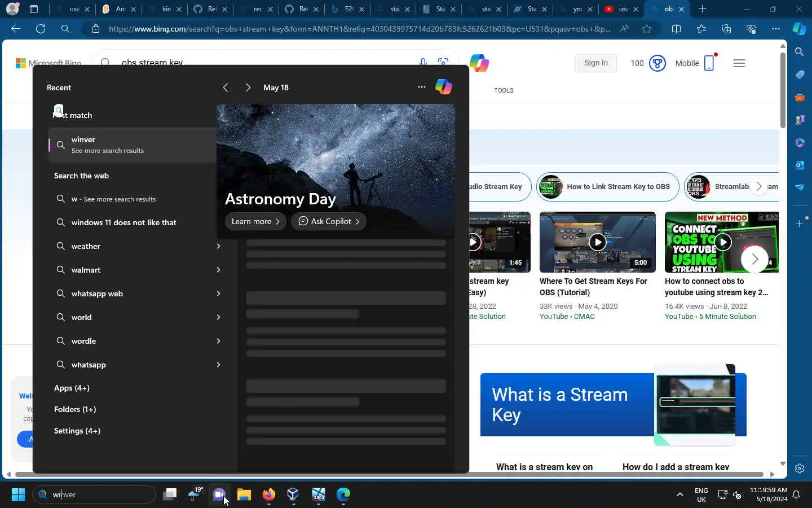
Task: Click Learn more on Astronomy Day
Action: 255,221
